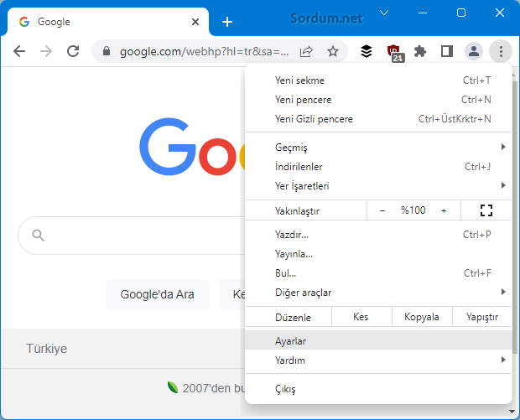This screenshot has height=420, width=520.
Task: Open the profile avatar icon
Action: pos(474,51)
